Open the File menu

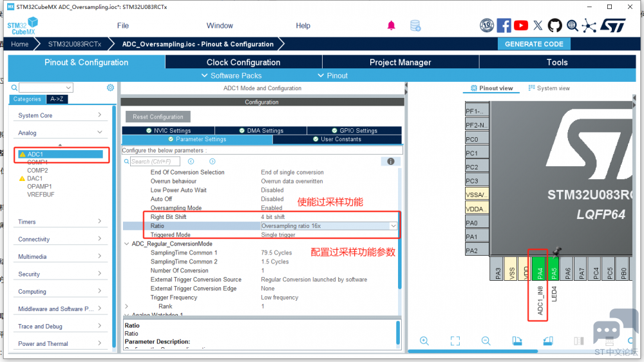[123, 26]
